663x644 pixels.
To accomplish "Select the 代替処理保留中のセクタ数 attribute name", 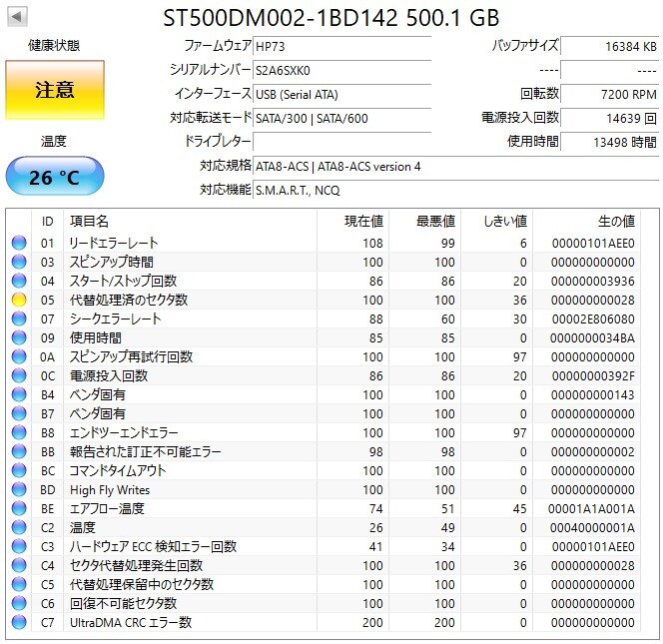I will tap(142, 584).
